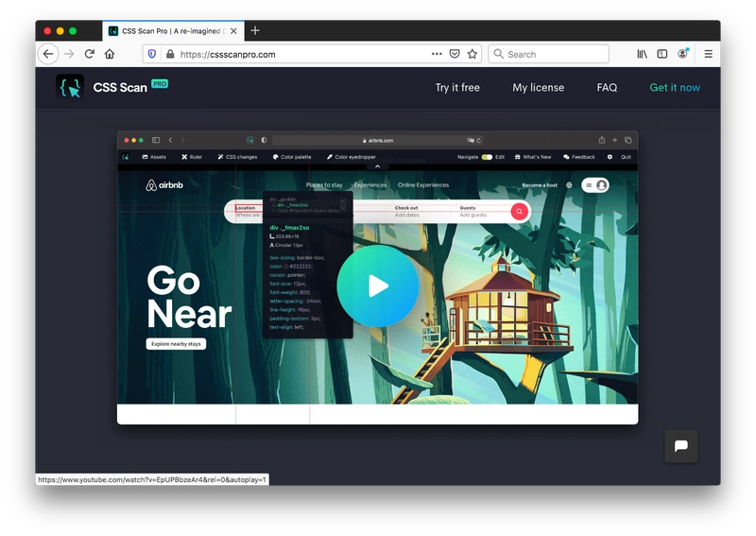This screenshot has height=536, width=756.
Task: Select Places to stay tab
Action: [324, 184]
